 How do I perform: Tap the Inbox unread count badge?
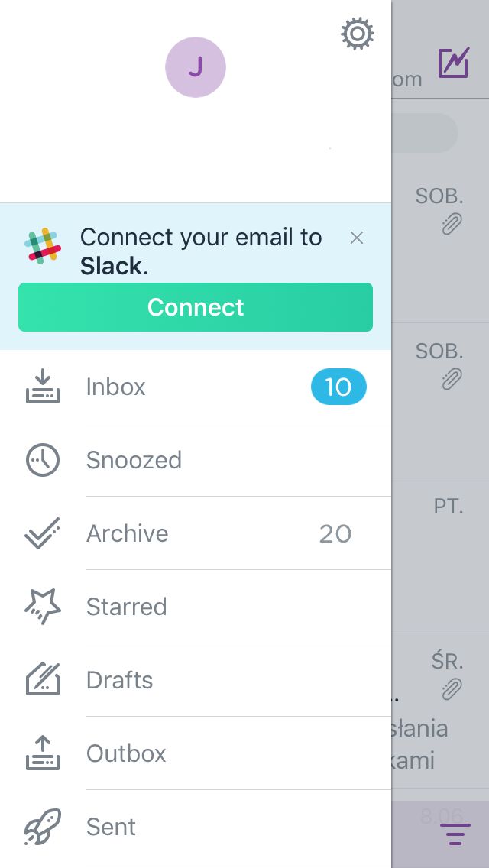[x=338, y=387]
